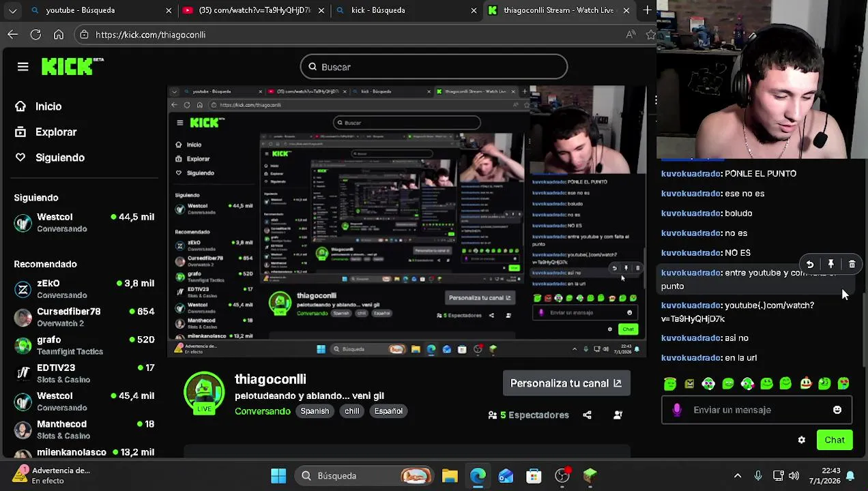Open a new browser tab
This screenshot has width=868, height=491.
click(647, 10)
